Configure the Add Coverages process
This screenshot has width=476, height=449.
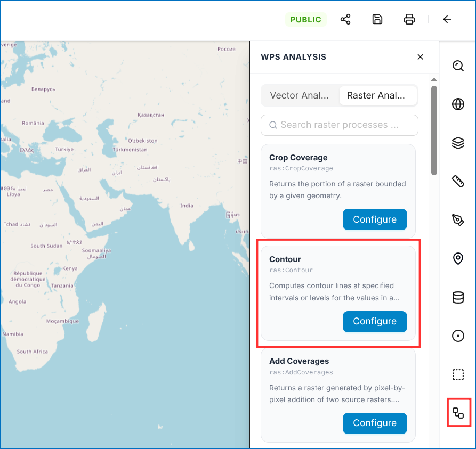point(375,423)
